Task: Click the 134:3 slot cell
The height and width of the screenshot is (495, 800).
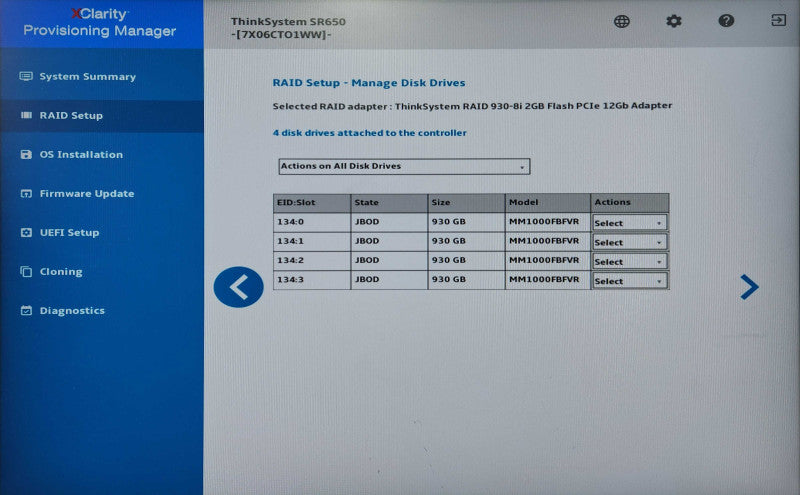Action: point(312,280)
